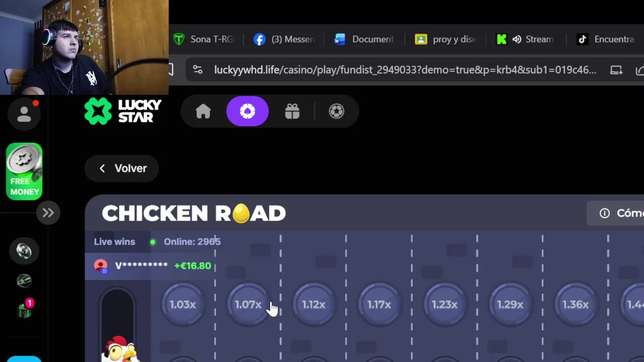Expand the sidebar with double arrows
This screenshot has height=362, width=644.
pos(48,213)
